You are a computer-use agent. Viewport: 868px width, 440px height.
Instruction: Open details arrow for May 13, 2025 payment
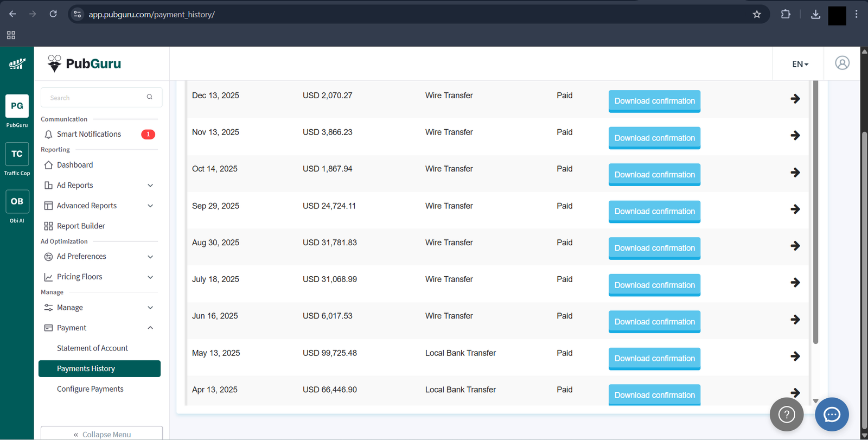pos(795,356)
